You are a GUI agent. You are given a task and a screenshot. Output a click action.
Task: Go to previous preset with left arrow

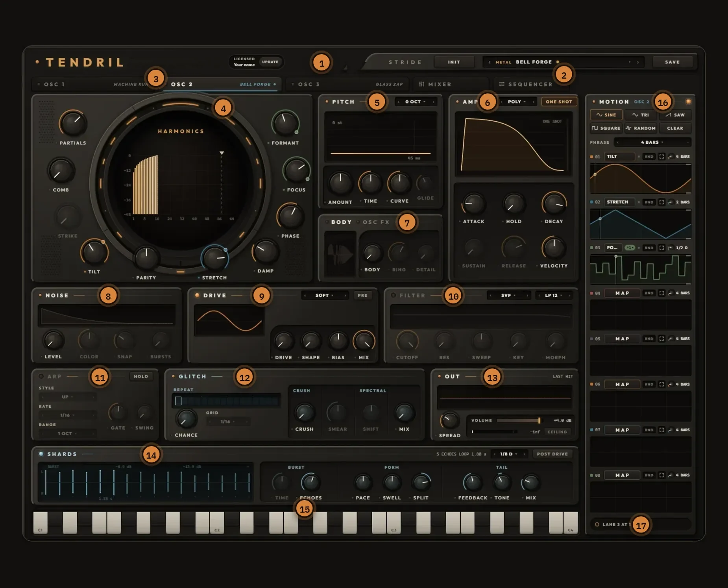point(489,62)
